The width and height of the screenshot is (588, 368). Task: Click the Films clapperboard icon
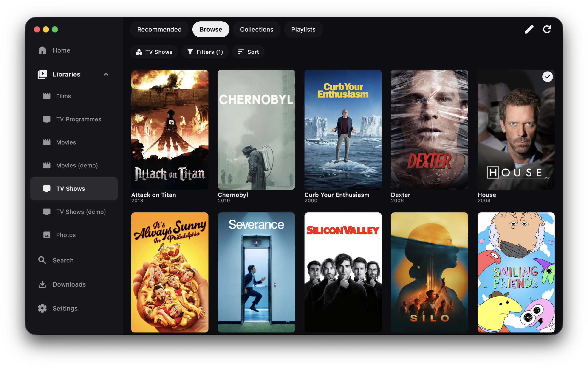coord(47,96)
